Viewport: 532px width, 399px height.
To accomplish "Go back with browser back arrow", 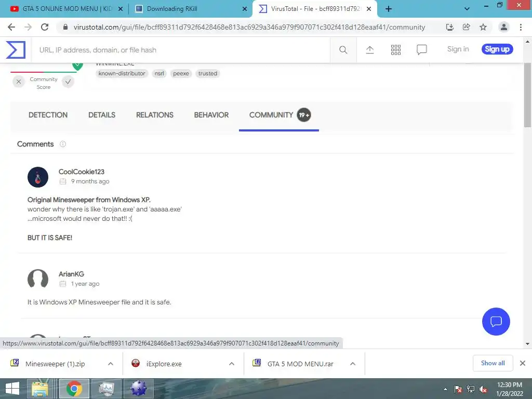I will pos(11,27).
